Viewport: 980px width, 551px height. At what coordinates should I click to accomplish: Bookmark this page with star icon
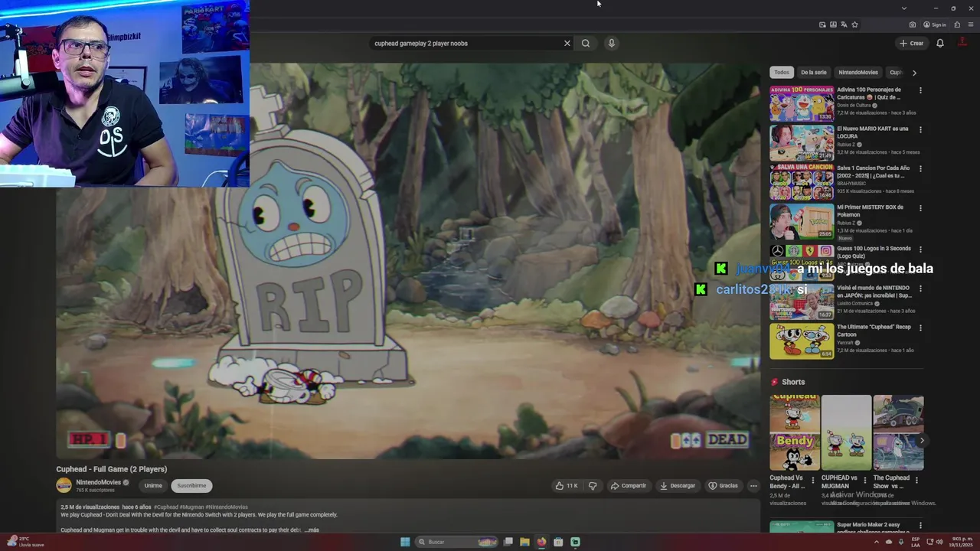click(854, 24)
